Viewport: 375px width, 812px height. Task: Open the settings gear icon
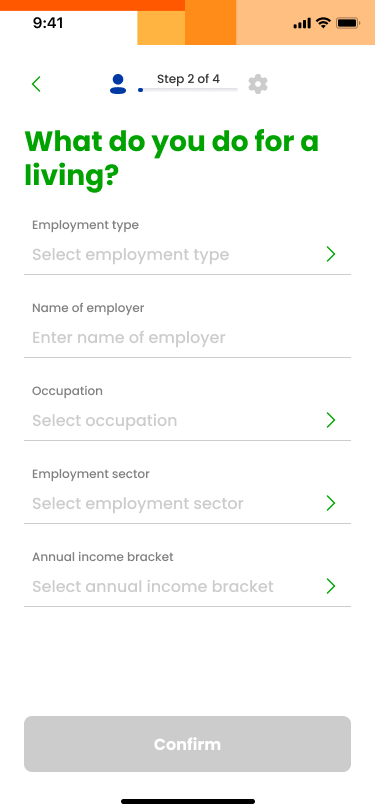(x=257, y=84)
